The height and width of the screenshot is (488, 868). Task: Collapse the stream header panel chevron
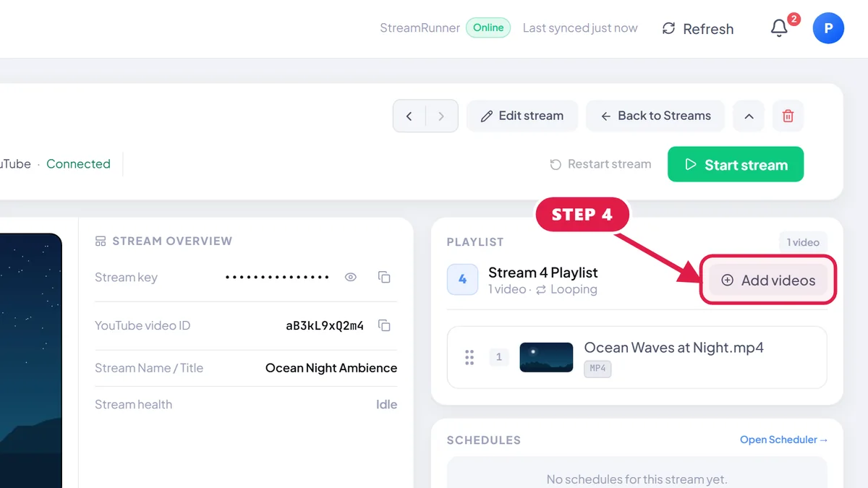[749, 116]
